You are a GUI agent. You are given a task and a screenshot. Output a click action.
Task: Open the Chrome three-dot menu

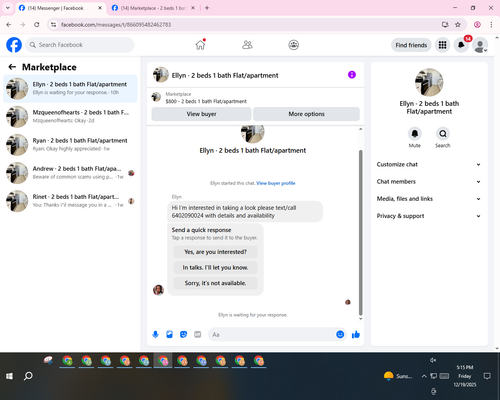click(491, 25)
